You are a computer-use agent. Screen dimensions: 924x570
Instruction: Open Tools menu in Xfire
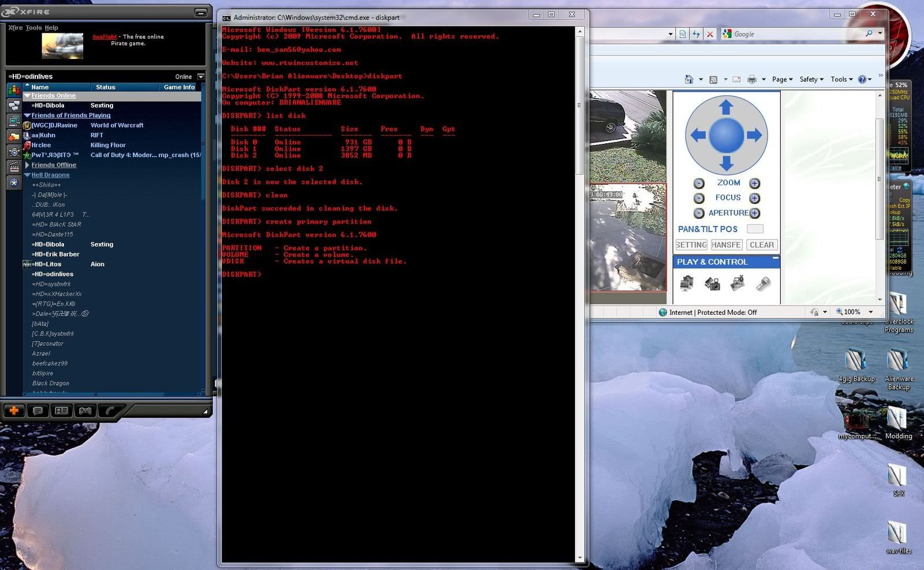34,28
